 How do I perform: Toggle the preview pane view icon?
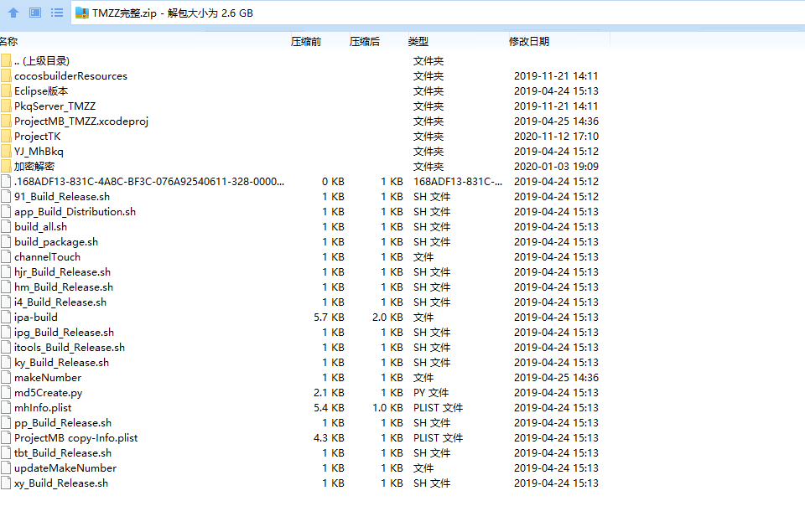35,13
